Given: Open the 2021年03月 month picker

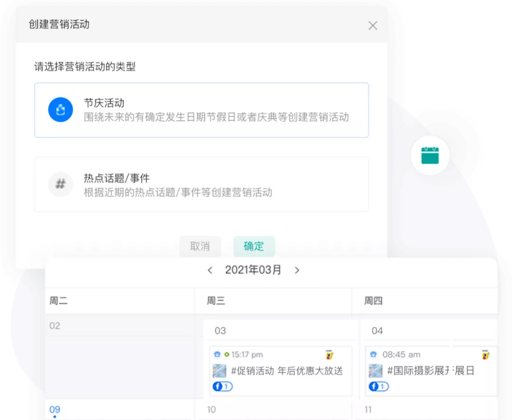Looking at the screenshot, I should pyautogui.click(x=253, y=270).
